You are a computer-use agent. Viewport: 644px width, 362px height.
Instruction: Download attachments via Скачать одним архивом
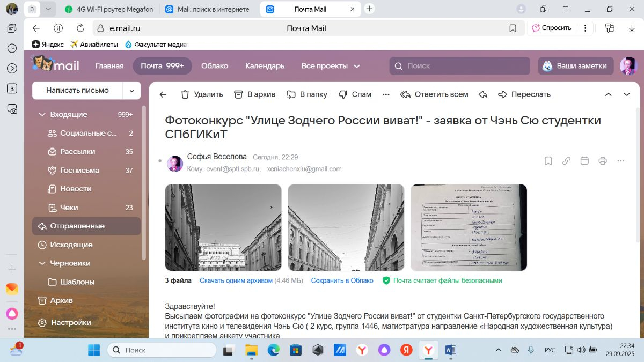point(236,280)
